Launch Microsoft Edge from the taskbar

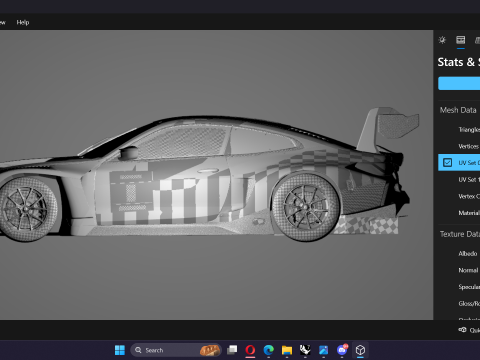click(x=269, y=350)
